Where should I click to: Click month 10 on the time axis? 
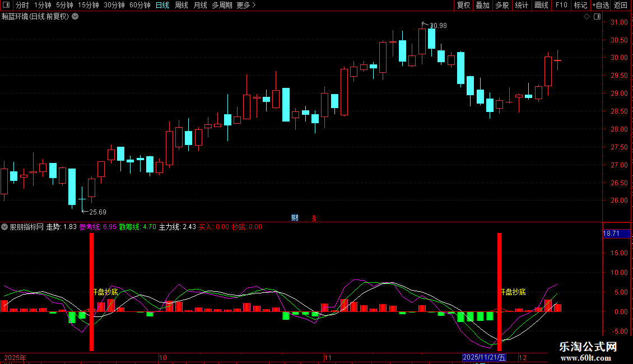point(162,358)
